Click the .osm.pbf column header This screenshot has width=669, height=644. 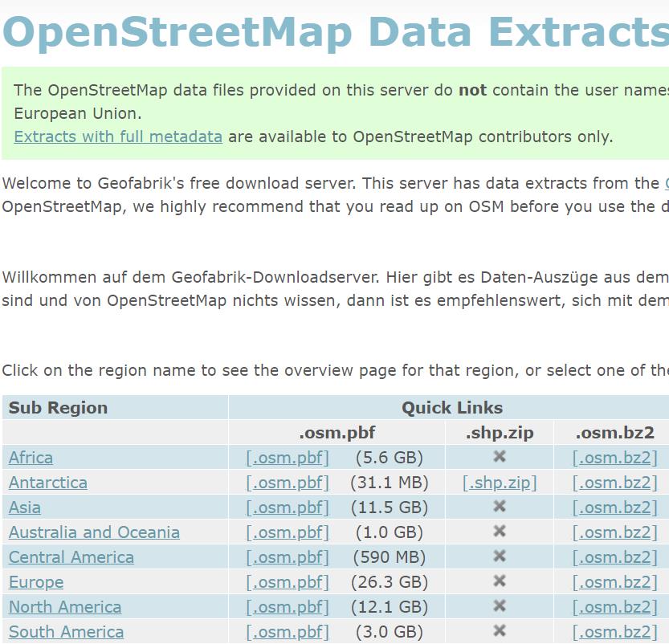(x=337, y=433)
